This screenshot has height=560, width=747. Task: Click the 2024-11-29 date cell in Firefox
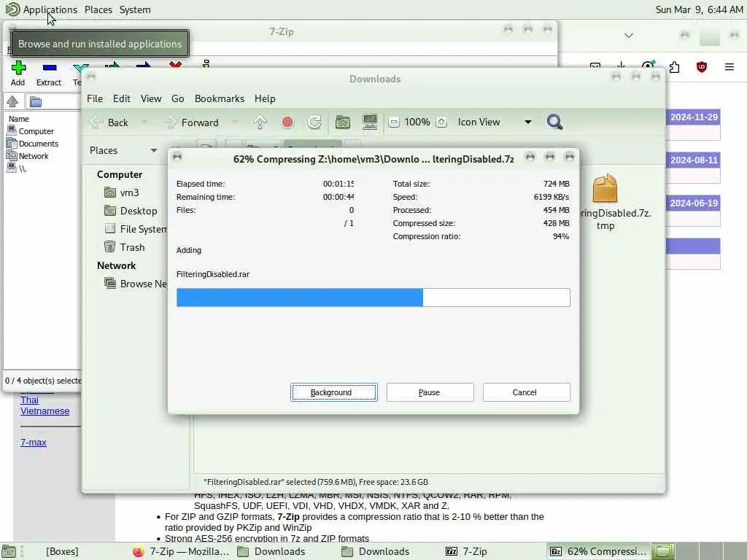694,117
